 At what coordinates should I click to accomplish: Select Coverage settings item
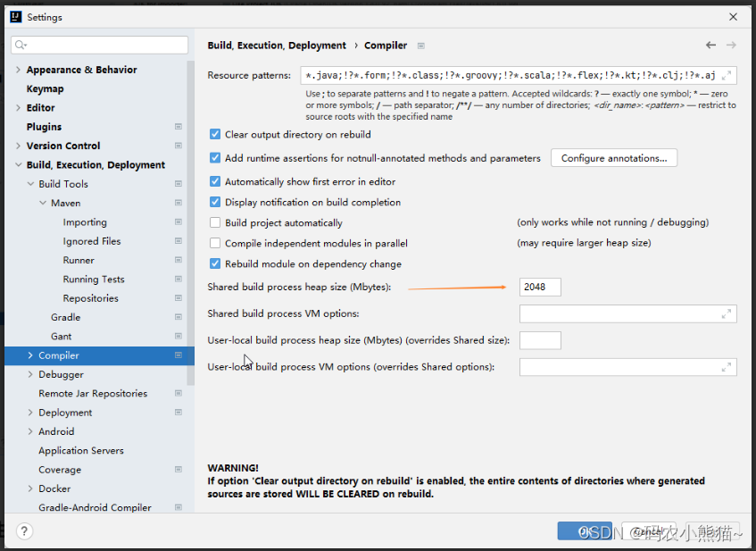(60, 470)
